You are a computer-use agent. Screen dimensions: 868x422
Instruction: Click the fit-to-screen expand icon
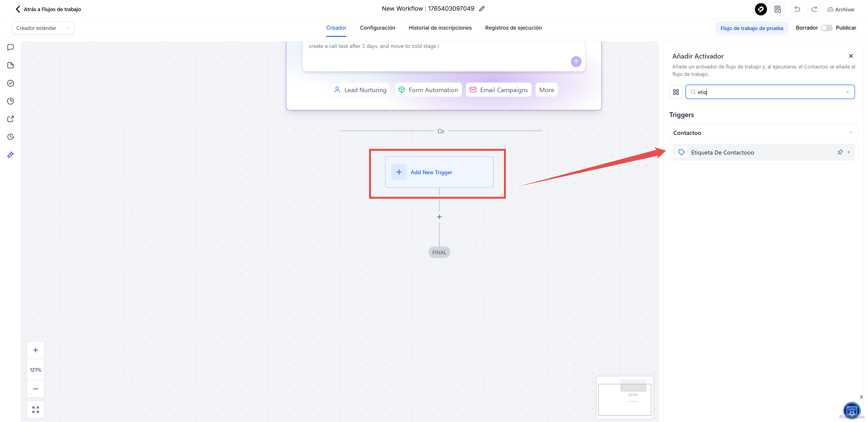(x=35, y=410)
